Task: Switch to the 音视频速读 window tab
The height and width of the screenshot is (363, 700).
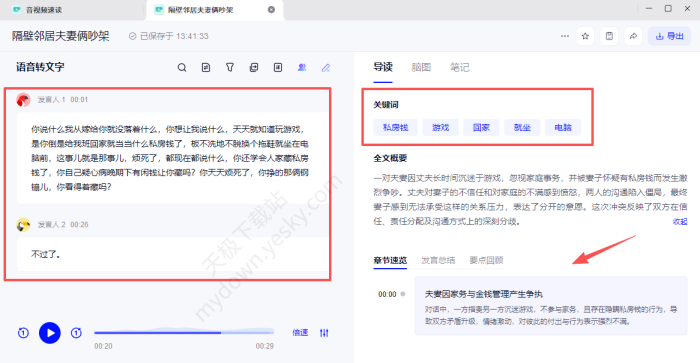Action: [44, 10]
